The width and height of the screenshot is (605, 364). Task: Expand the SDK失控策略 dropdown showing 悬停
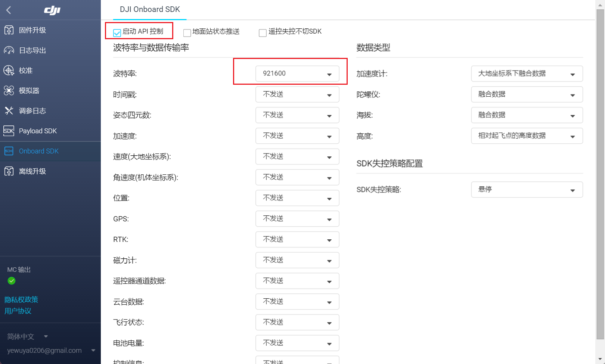[x=527, y=190]
